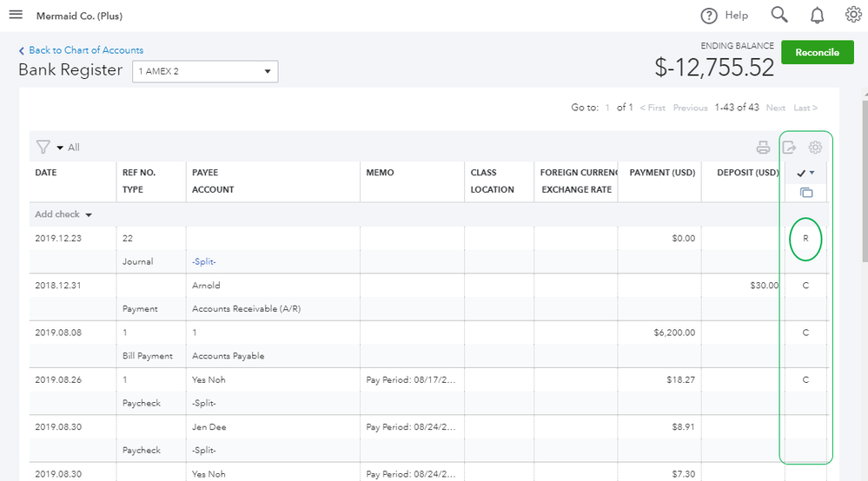Toggle the C status for the Bill Payment row
The height and width of the screenshot is (481, 868).
(x=805, y=333)
